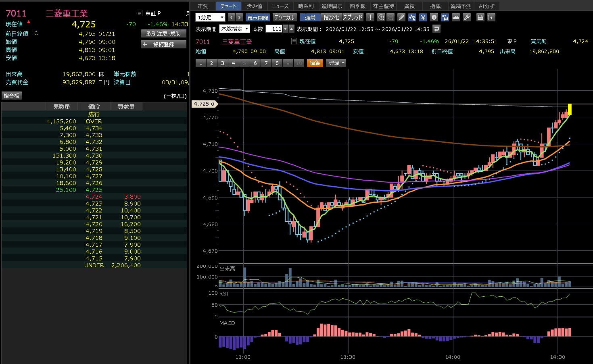This screenshot has height=364, width=593.
Task: Click the printer icon
Action: click(x=480, y=17)
